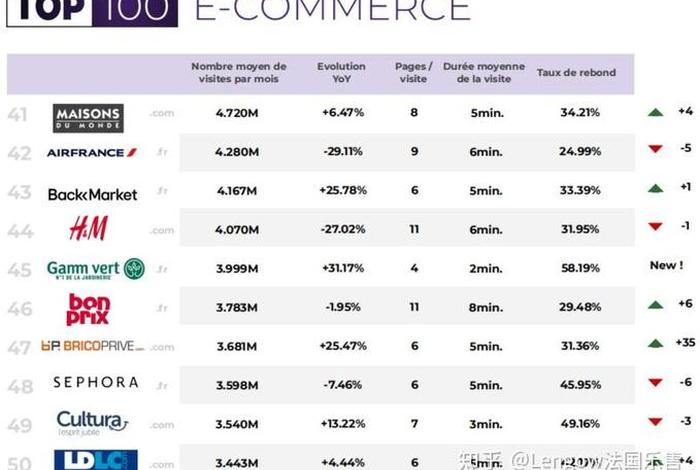The height and width of the screenshot is (470, 700).
Task: Click the Durée moyenne de la visite header
Action: pyautogui.click(x=486, y=73)
